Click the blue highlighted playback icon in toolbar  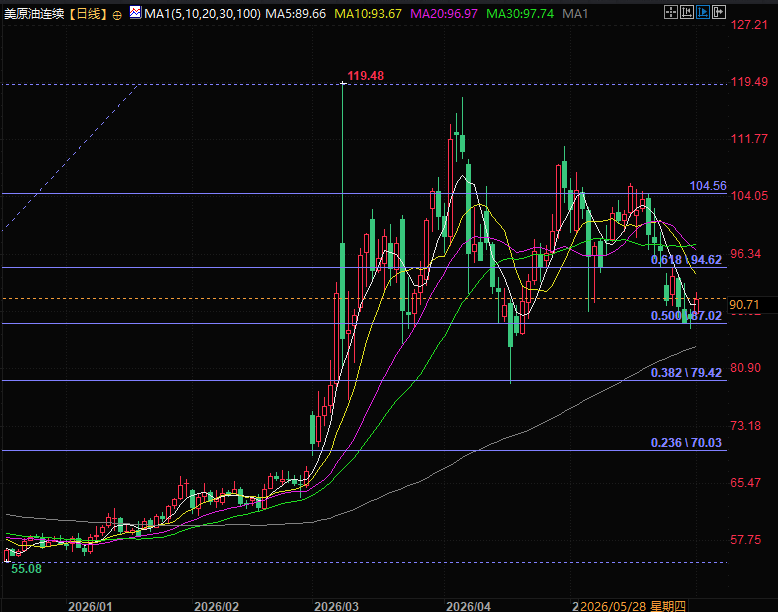click(703, 12)
